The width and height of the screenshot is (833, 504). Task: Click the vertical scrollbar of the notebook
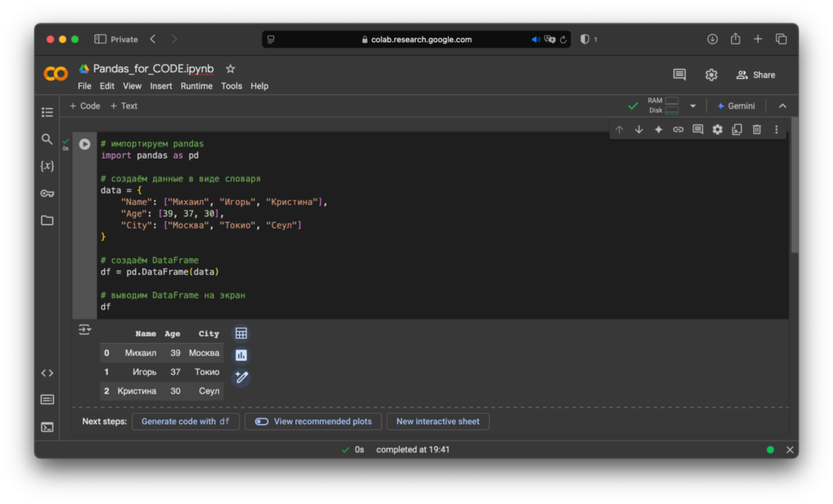pos(794,187)
